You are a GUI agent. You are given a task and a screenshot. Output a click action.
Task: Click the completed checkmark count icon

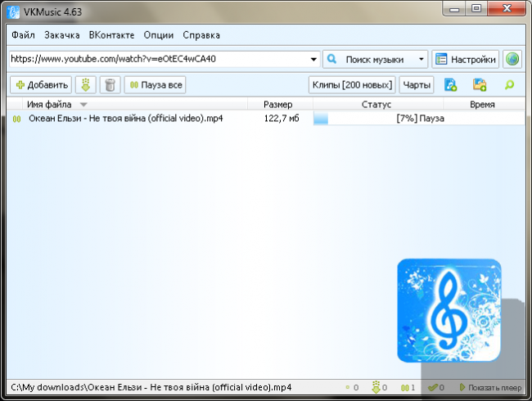[x=433, y=387]
